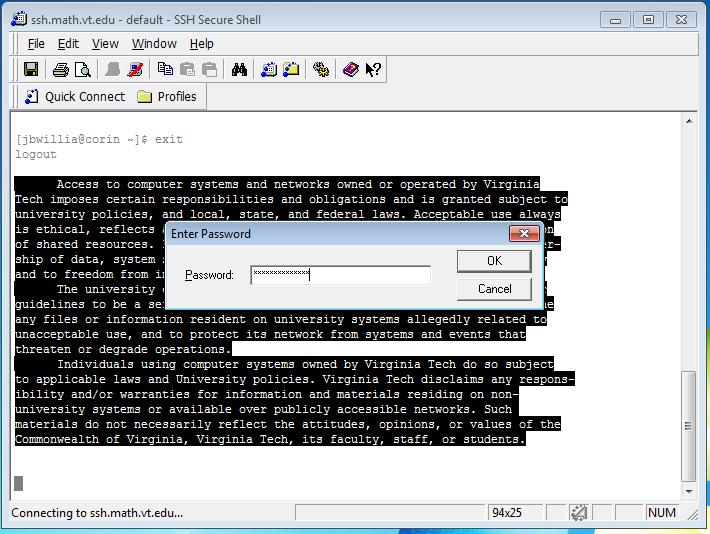Click the grayed Connect toolbar icon
This screenshot has width=710, height=534.
coord(112,69)
